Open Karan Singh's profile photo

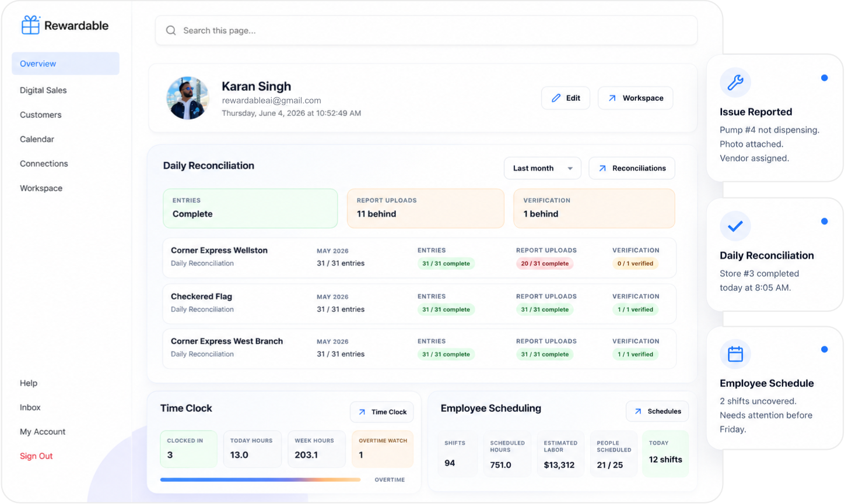coord(188,98)
